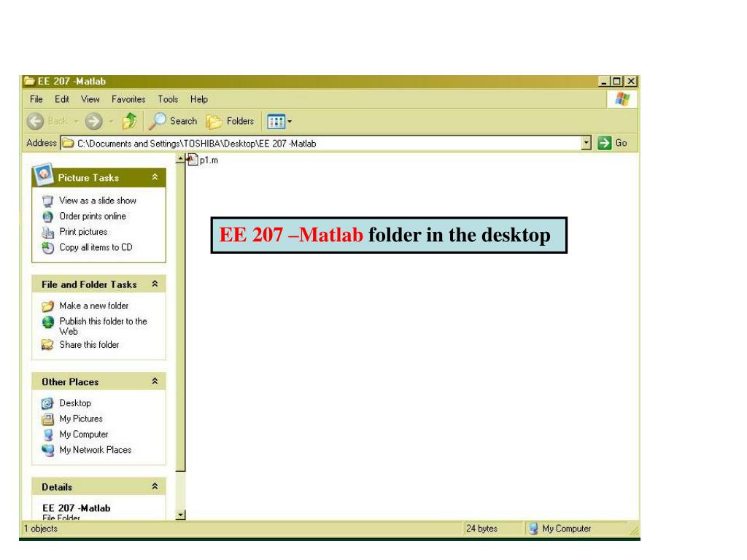Viewport: 747px width, 560px height.
Task: Click My Computer icon in status bar
Action: point(533,529)
